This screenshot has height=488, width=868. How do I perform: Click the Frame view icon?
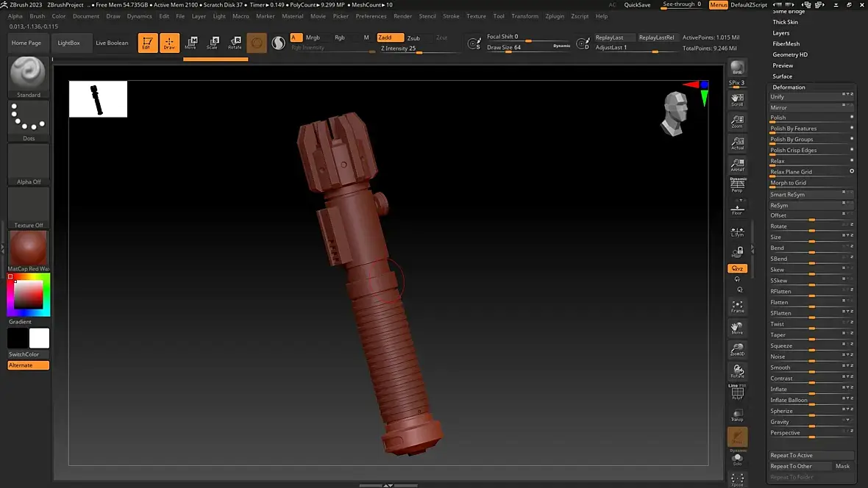[x=737, y=306]
